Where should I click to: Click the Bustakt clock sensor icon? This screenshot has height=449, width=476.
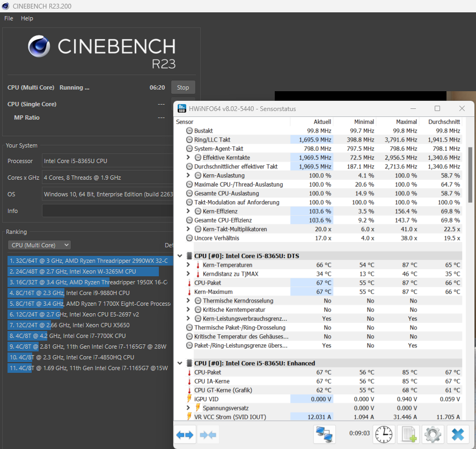tap(189, 131)
